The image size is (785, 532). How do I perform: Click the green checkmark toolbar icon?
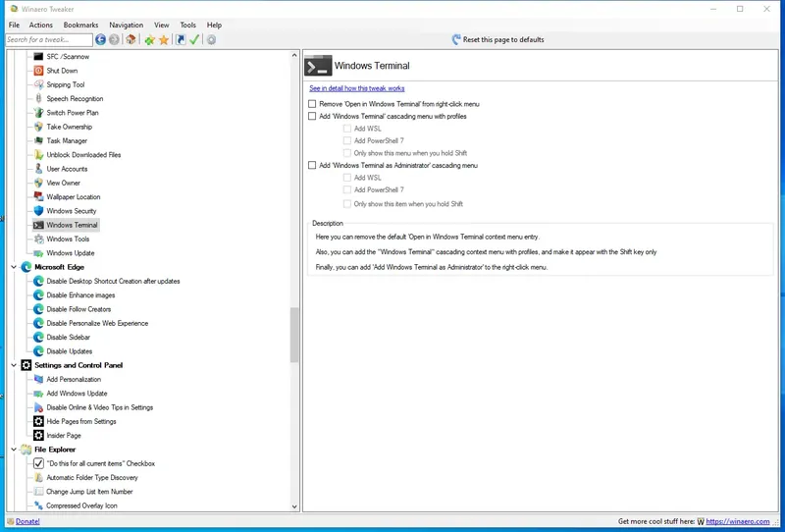pyautogui.click(x=194, y=39)
